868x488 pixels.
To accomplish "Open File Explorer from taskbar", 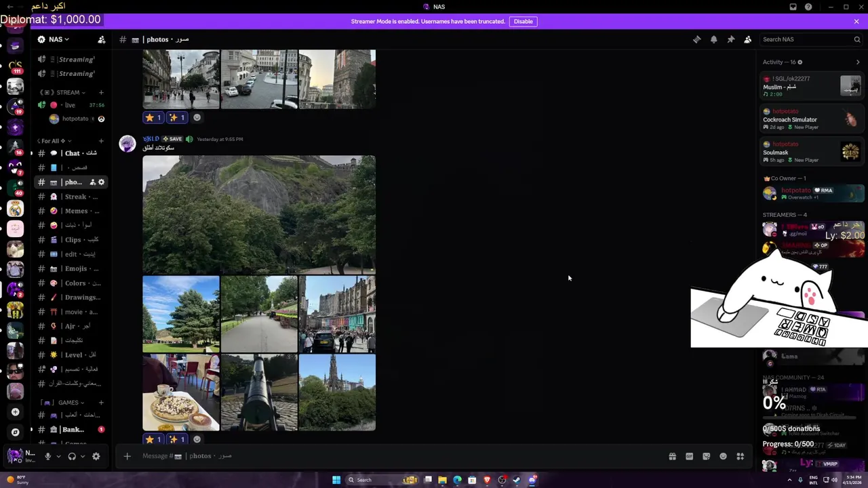I will (442, 480).
